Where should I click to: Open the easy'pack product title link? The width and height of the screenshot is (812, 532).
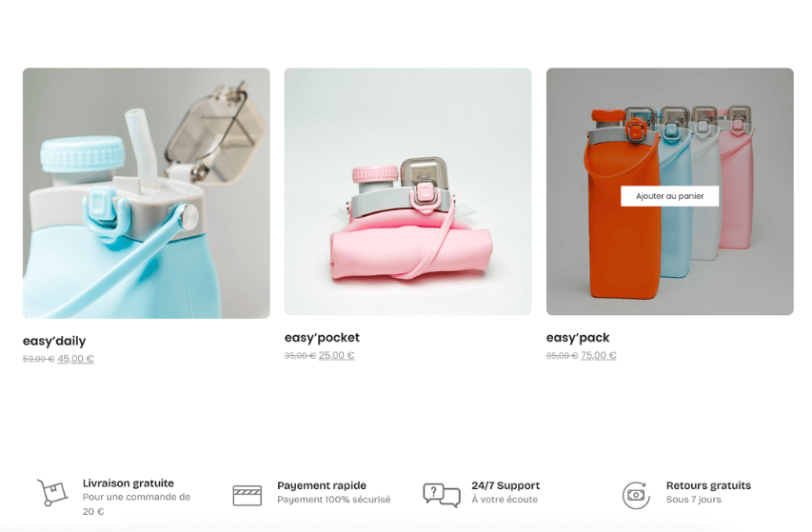(578, 338)
